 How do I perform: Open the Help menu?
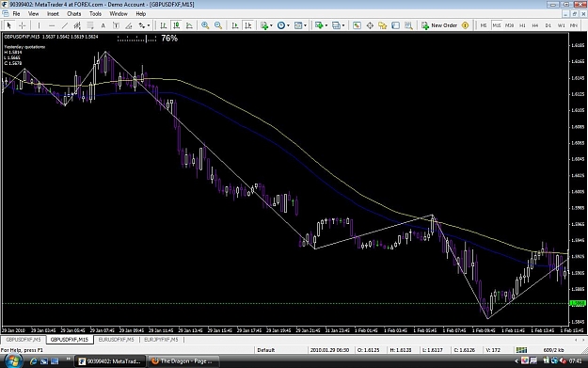click(x=140, y=13)
